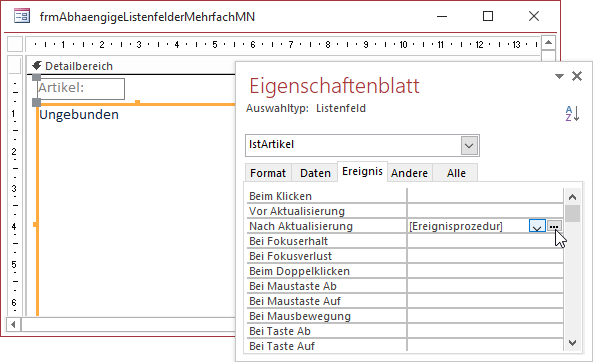This screenshot has width=593, height=362.
Task: Click the move handle of the Artikel label
Action: pos(36,78)
